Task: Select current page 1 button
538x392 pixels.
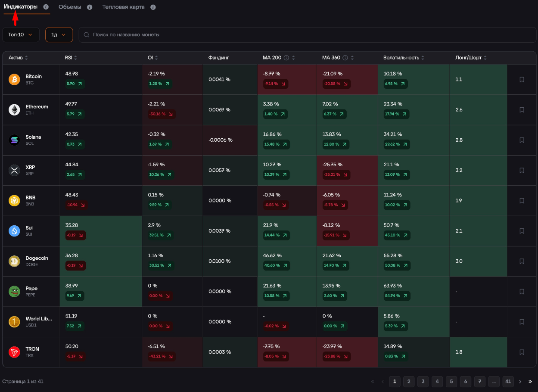Action: pyautogui.click(x=395, y=381)
